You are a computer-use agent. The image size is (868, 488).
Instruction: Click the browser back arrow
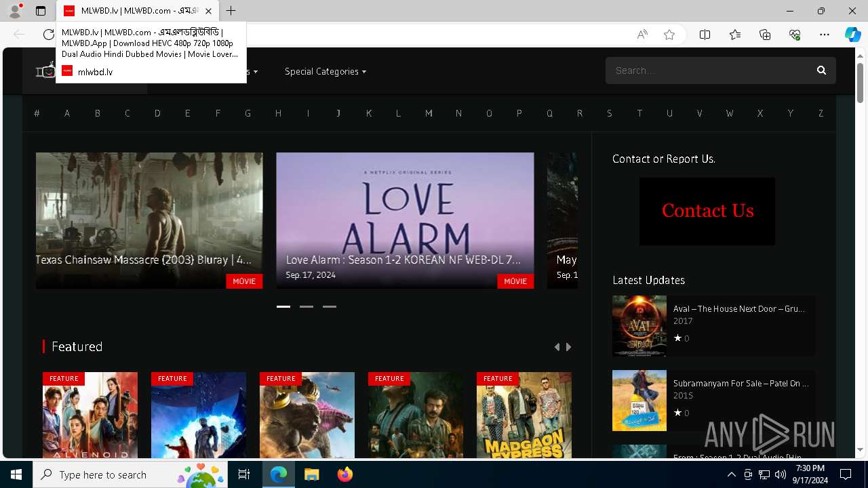[19, 35]
